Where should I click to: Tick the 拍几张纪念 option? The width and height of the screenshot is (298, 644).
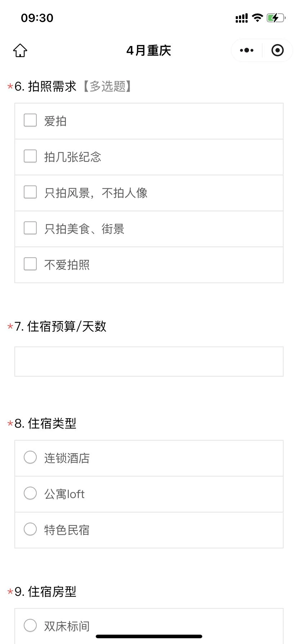[x=30, y=156]
